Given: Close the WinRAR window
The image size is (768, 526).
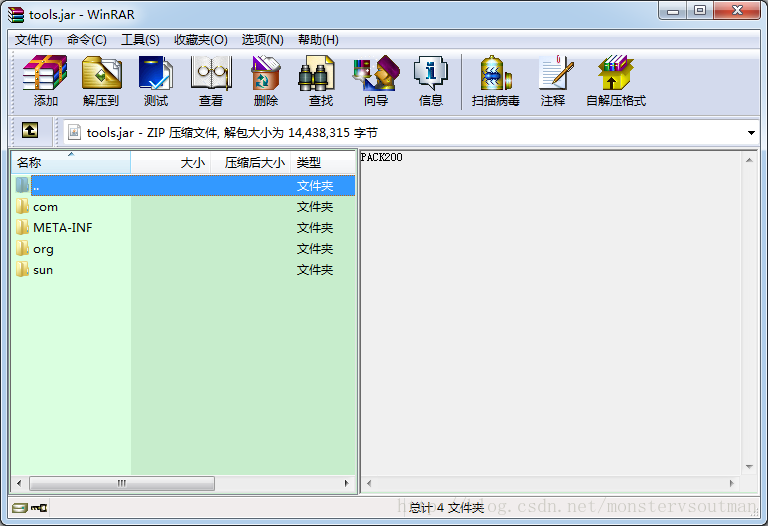Looking at the screenshot, I should pos(737,11).
